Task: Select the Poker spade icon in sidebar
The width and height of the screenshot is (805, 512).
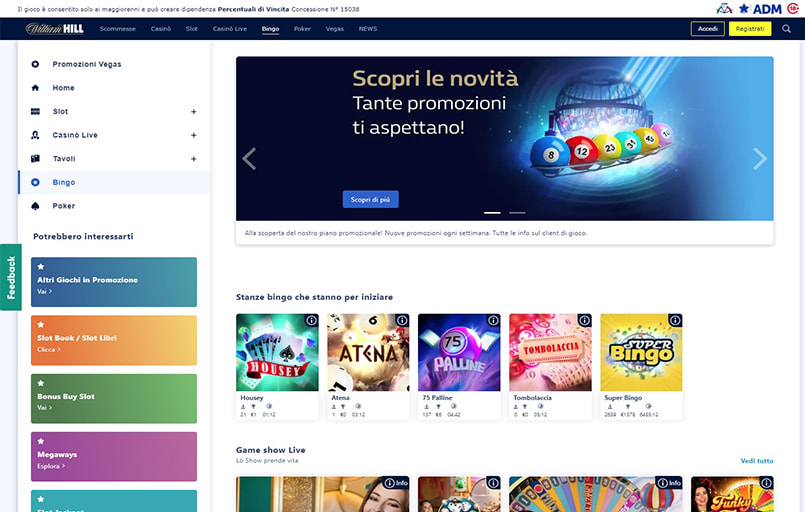Action: [35, 206]
